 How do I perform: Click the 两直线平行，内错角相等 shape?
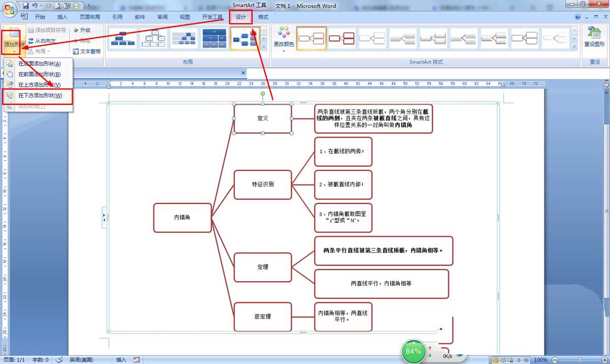[381, 284]
